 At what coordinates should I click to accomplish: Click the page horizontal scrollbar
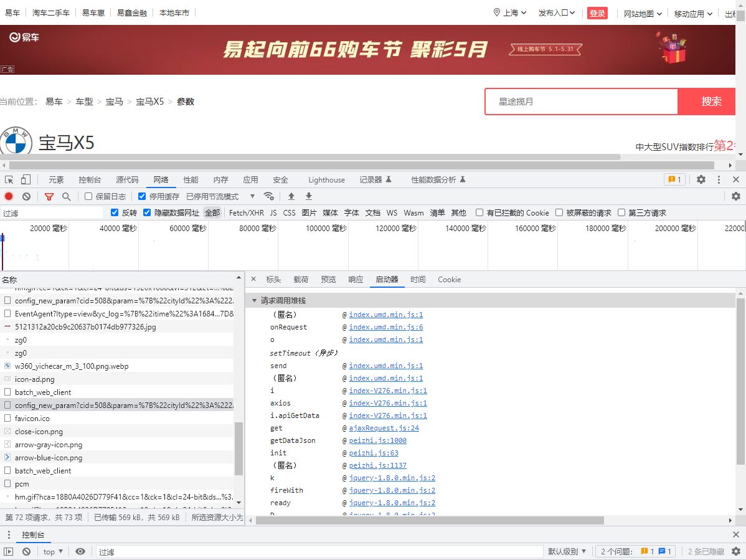coord(362,165)
